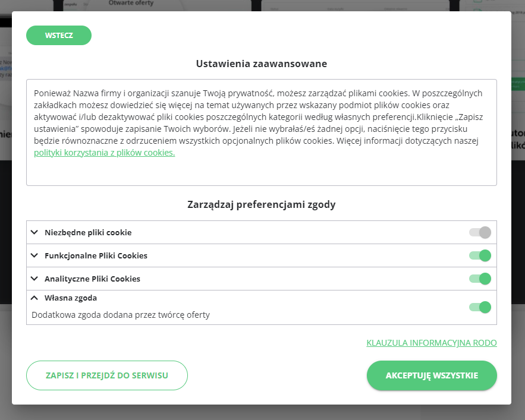Viewport: 525px width, 420px height.
Task: Click the Zarządzaj preferencjami zgody heading
Action: pos(262,205)
